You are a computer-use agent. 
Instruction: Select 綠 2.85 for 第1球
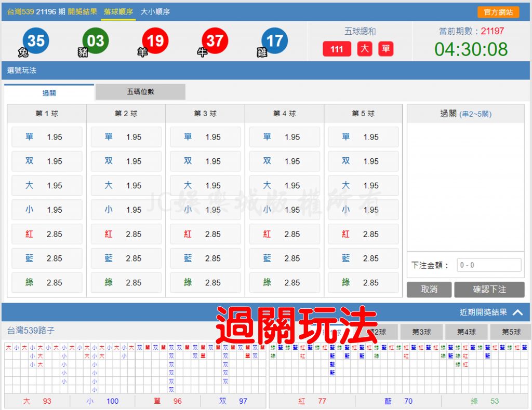[47, 283]
